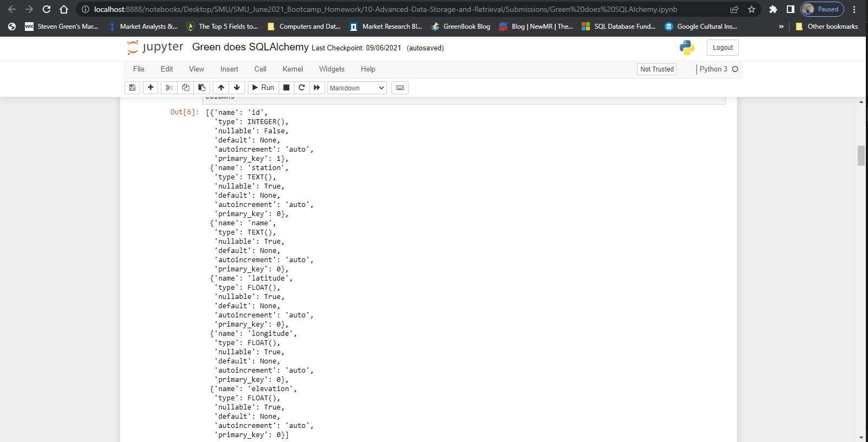Move selected cell up with the arrow
The image size is (868, 442).
pyautogui.click(x=221, y=88)
